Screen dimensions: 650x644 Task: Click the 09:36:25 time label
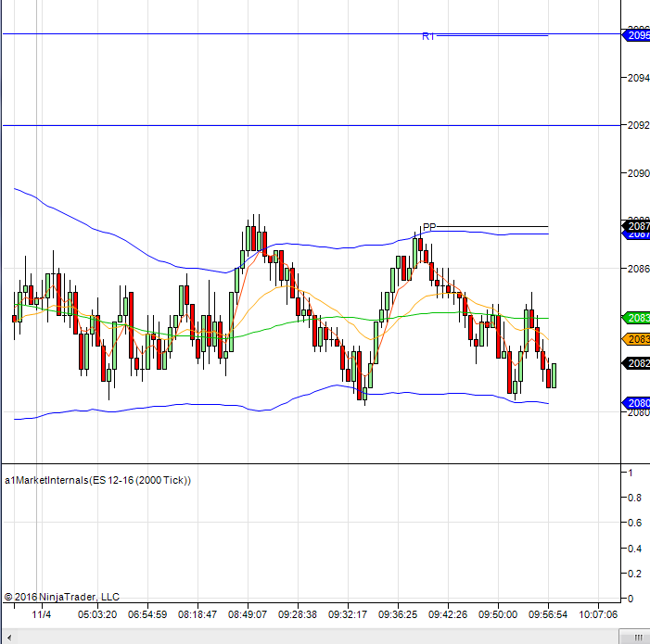coord(398,614)
